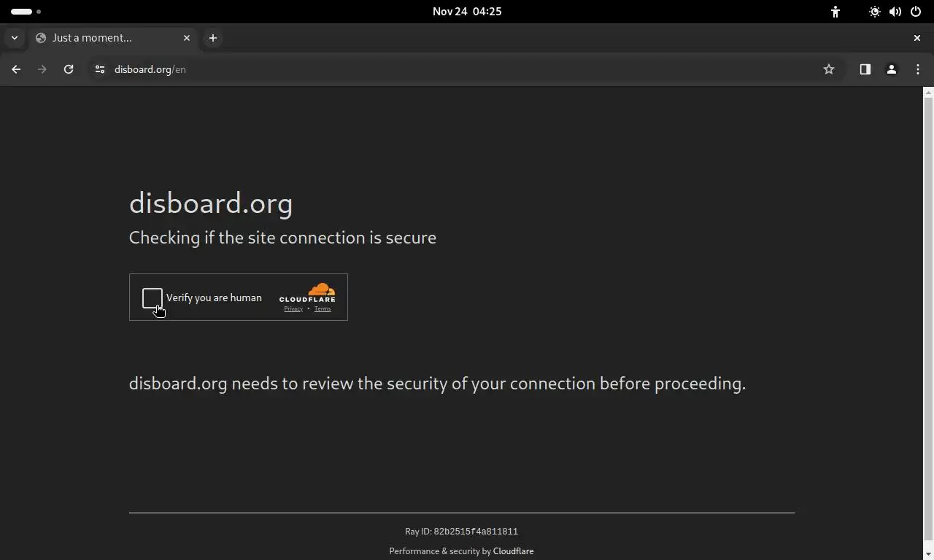Viewport: 934px width, 560px height.
Task: Open Cloudflare Terms link
Action: 323,309
